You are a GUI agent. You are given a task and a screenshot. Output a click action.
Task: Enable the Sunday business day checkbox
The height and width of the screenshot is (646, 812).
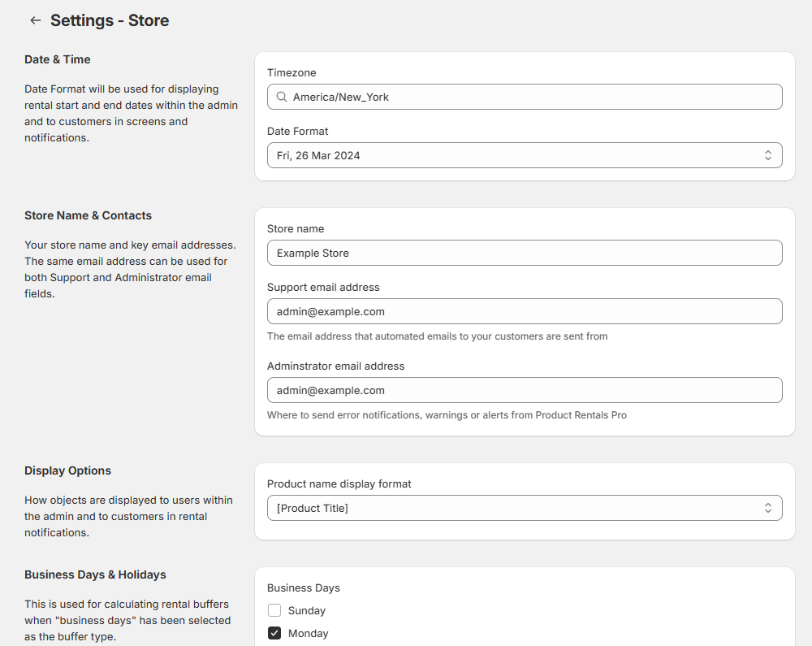click(x=274, y=610)
